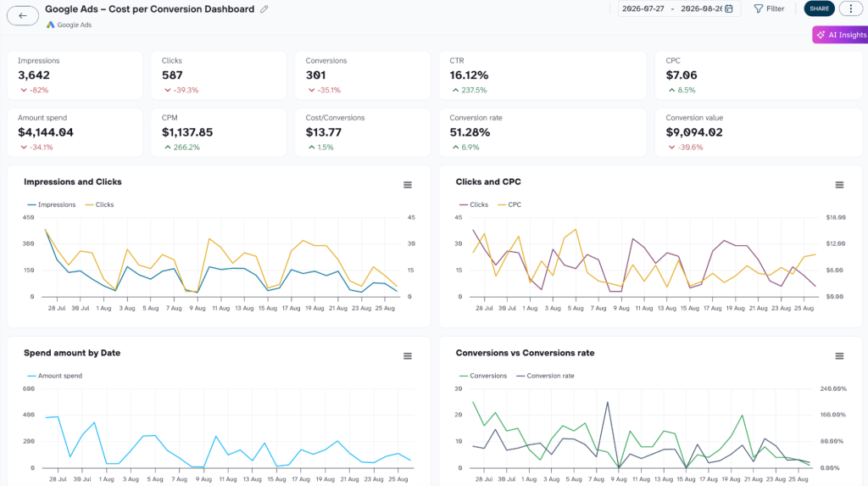Open Impressions and Clicks chart menu
This screenshot has height=486, width=868.
coord(408,185)
